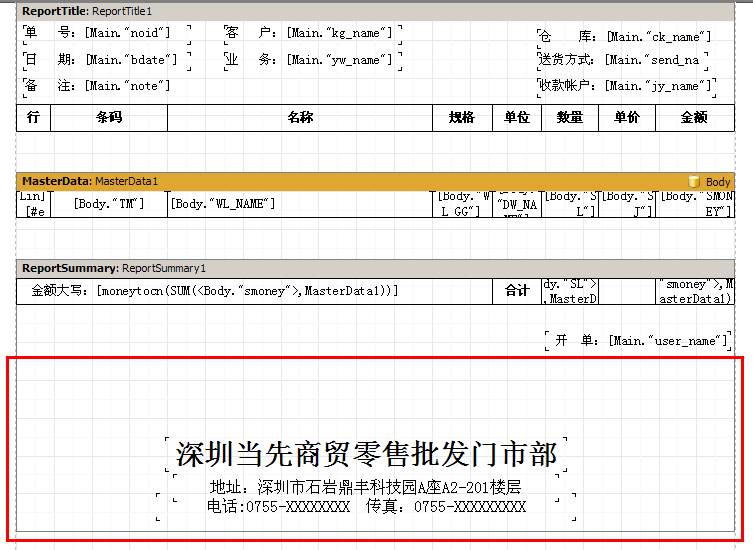753x550 pixels.
Task: Select the 行 column header cell
Action: click(x=34, y=118)
